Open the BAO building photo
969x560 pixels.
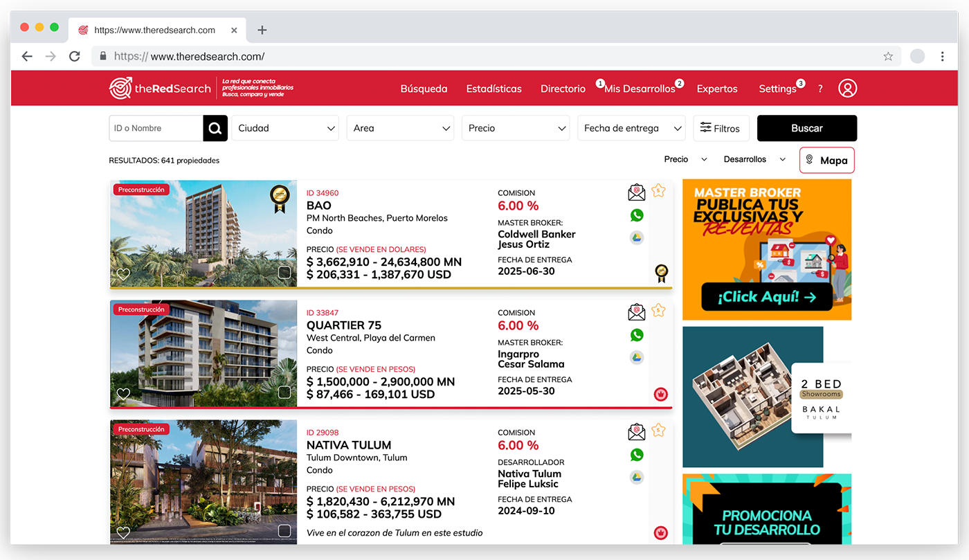coord(203,234)
